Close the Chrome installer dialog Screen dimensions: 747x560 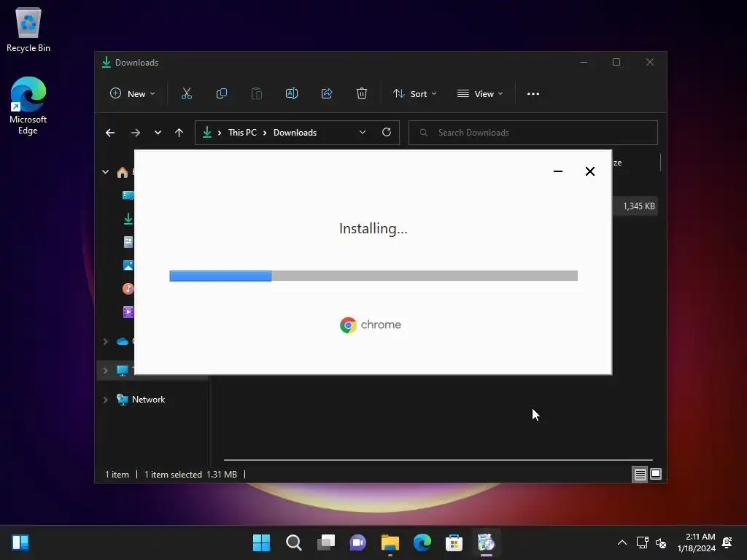(x=589, y=171)
